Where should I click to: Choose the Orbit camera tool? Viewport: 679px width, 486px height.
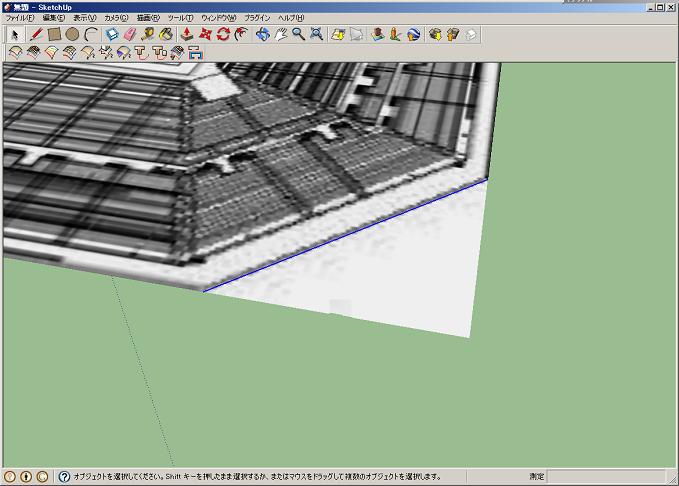point(262,34)
